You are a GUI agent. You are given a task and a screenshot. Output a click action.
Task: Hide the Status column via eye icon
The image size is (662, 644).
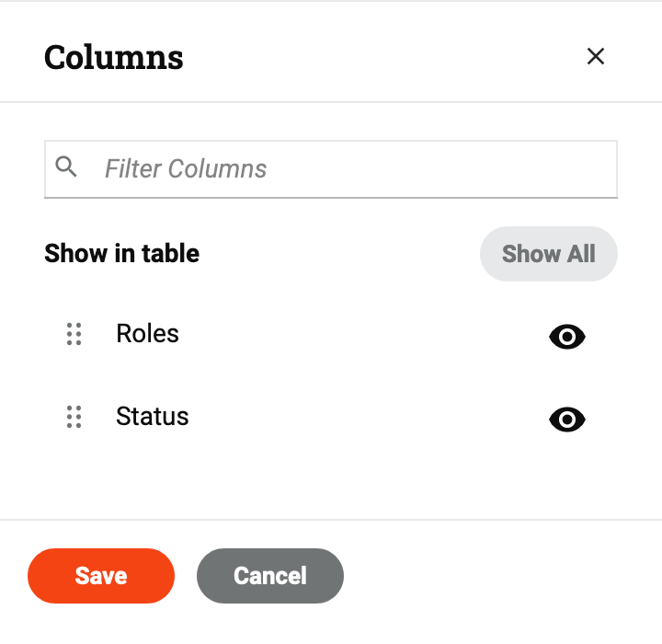click(567, 420)
